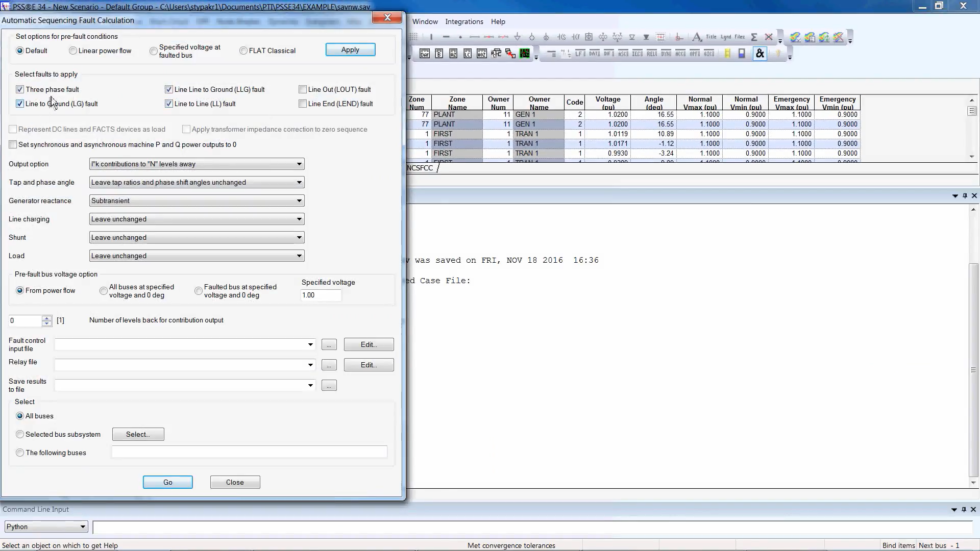Enable Line End (LEND) fault checkbox
Image resolution: width=980 pixels, height=551 pixels.
(x=303, y=104)
